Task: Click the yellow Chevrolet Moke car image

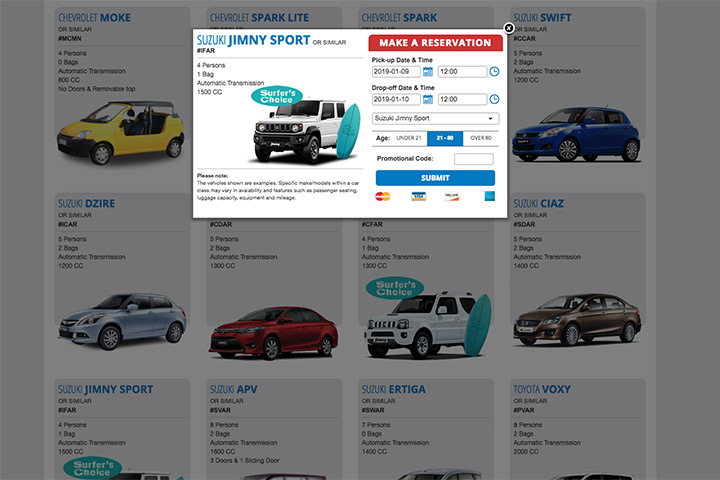Action: pos(120,132)
